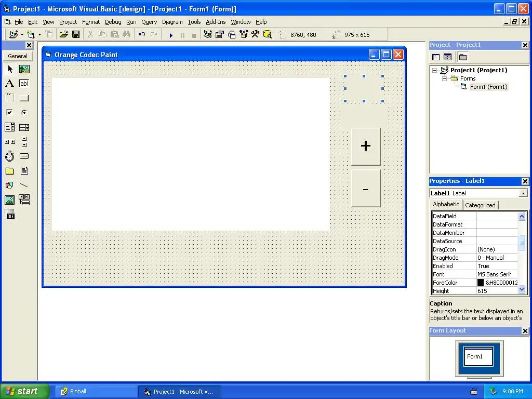Select the Data control tool
This screenshot has width=532, height=399.
tap(24, 200)
